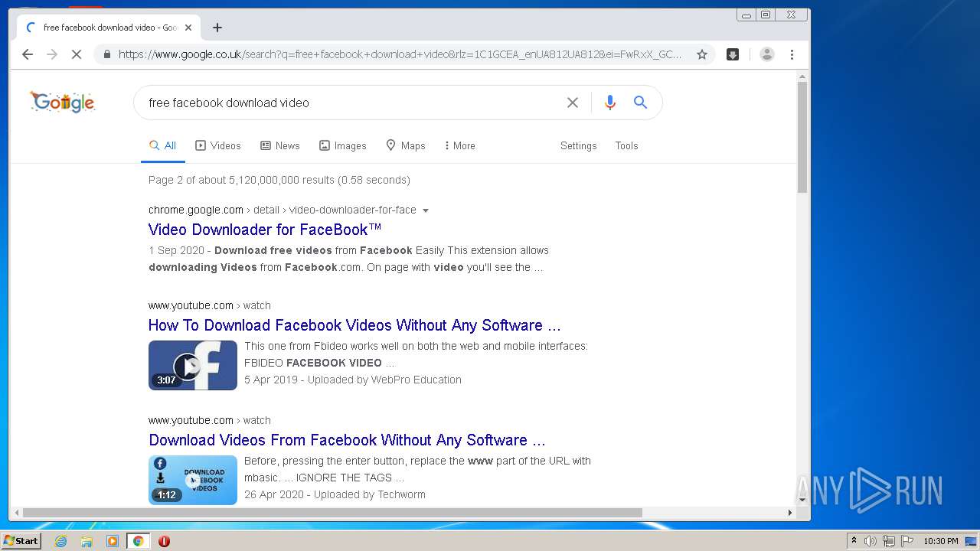Screen dimensions: 980x551
Task: Click the Google logo
Action: [x=63, y=102]
